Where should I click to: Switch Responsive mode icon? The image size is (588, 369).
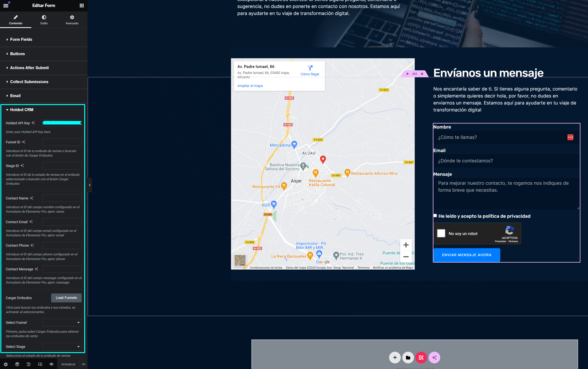40,364
